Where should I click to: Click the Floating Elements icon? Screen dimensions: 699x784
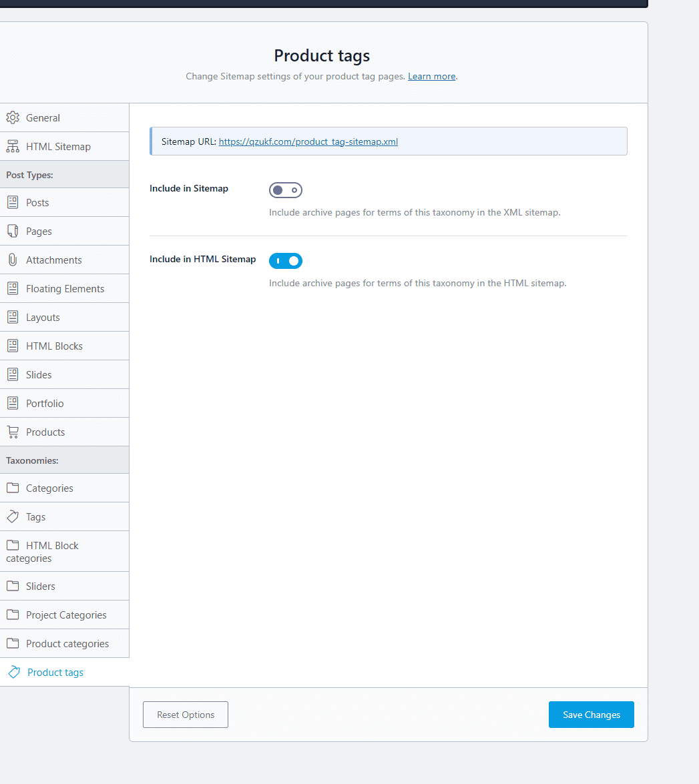pyautogui.click(x=13, y=288)
